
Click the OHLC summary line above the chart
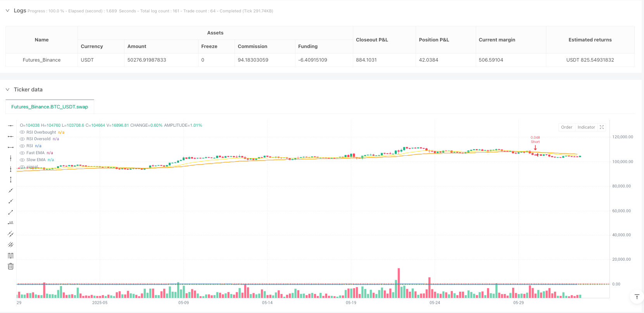click(x=111, y=126)
